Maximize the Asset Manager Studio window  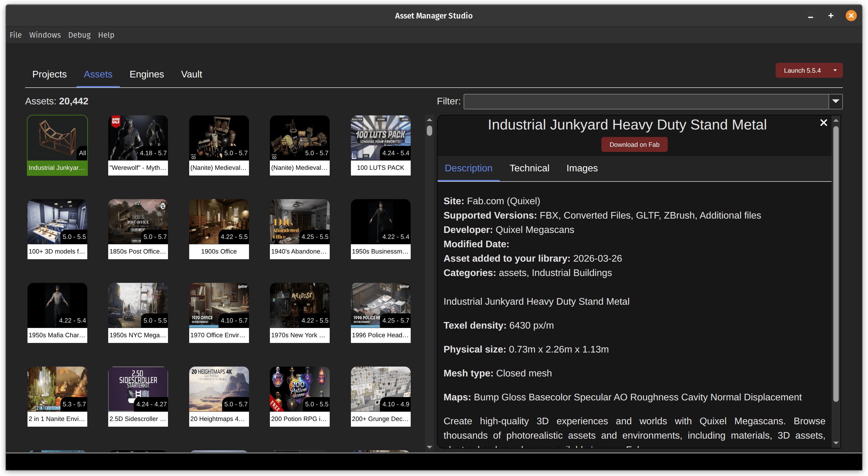coord(831,16)
